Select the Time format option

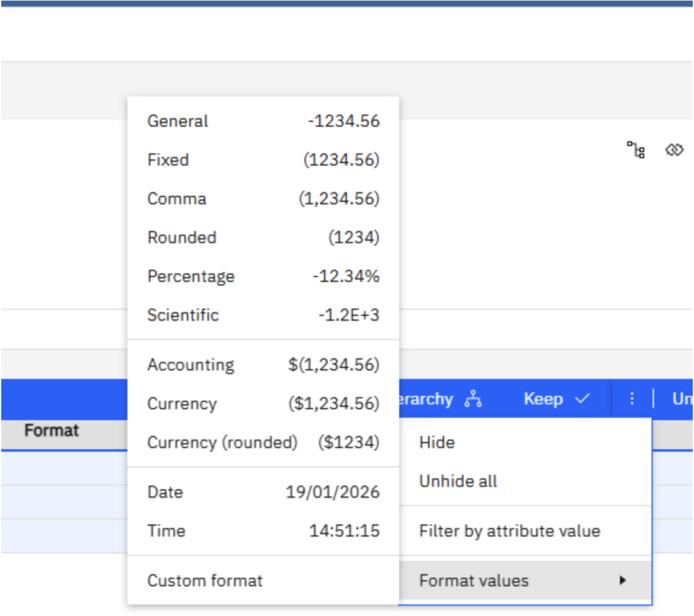click(x=263, y=531)
